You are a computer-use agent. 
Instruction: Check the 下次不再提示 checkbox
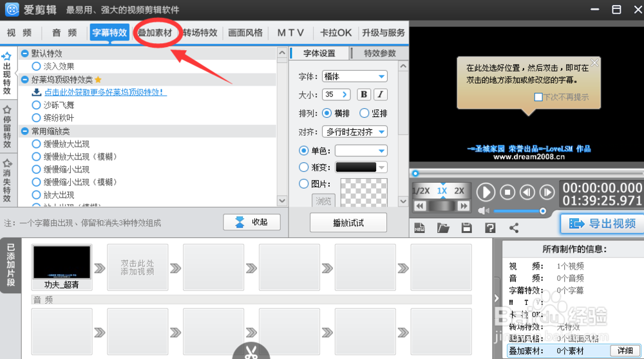[538, 97]
